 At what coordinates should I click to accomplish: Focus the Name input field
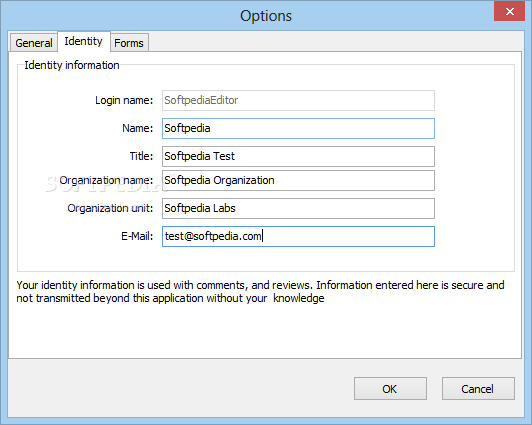[x=298, y=128]
